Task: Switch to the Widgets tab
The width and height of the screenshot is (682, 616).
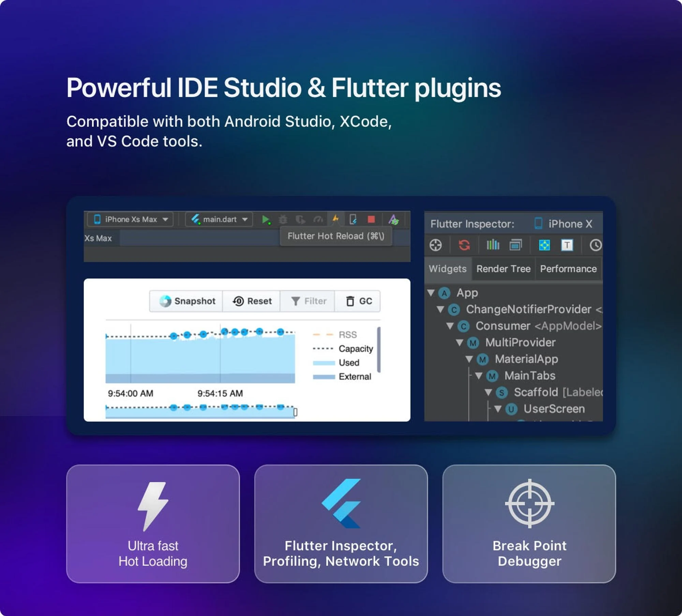Action: 447,269
